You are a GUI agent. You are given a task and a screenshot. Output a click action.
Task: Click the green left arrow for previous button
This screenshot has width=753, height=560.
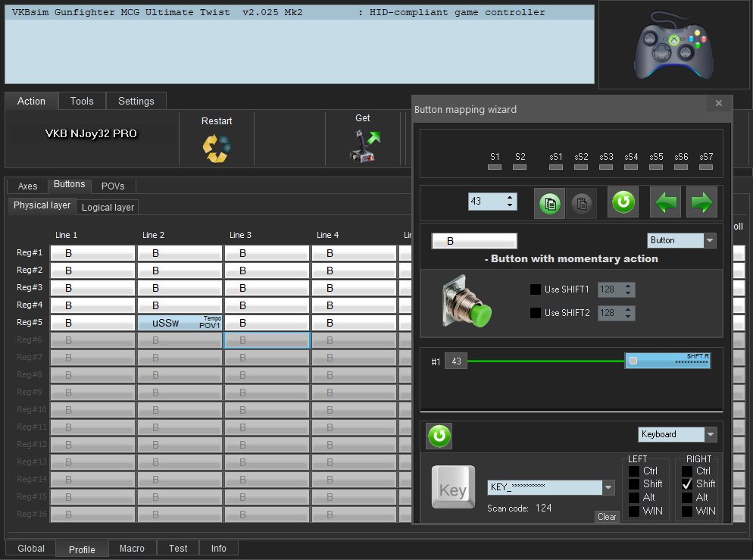tap(666, 202)
